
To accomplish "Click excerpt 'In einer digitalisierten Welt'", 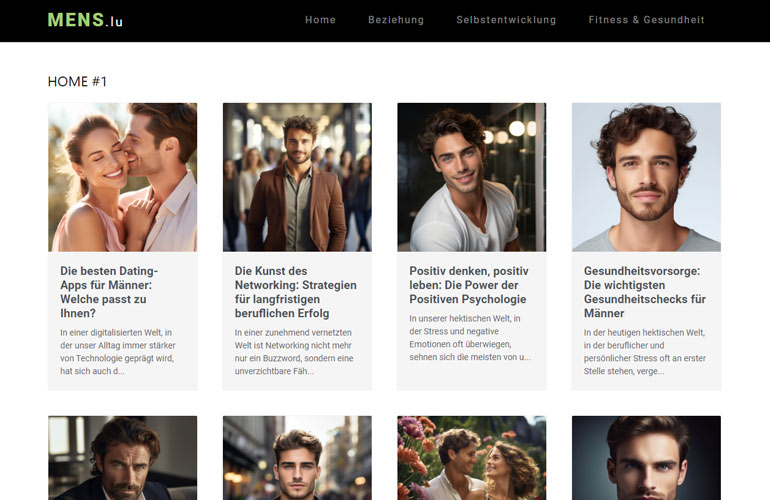I will pos(118,352).
